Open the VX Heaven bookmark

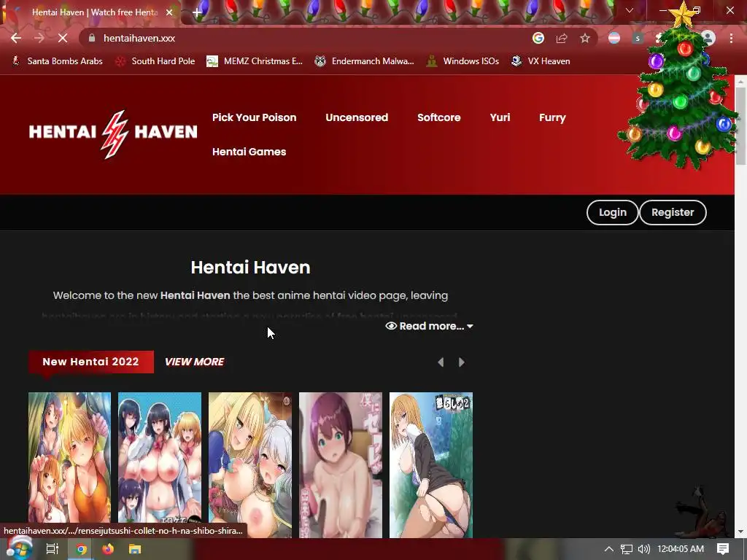coord(541,61)
